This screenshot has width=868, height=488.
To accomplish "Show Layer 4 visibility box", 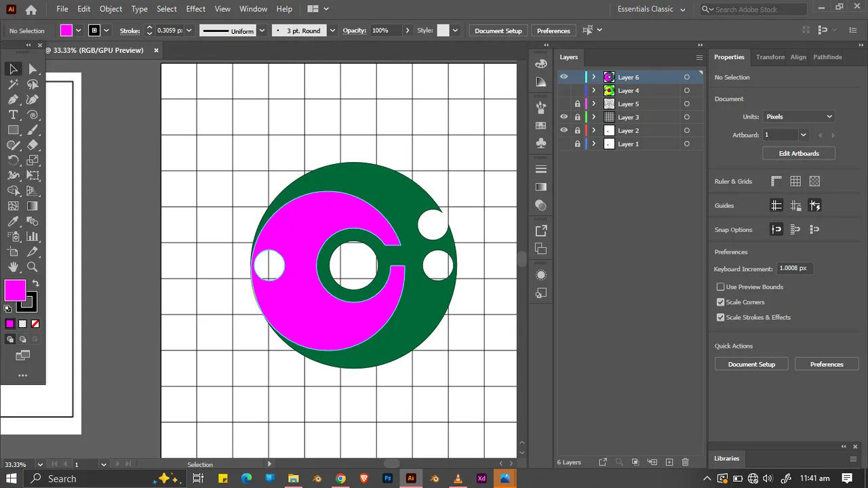I will 564,91.
